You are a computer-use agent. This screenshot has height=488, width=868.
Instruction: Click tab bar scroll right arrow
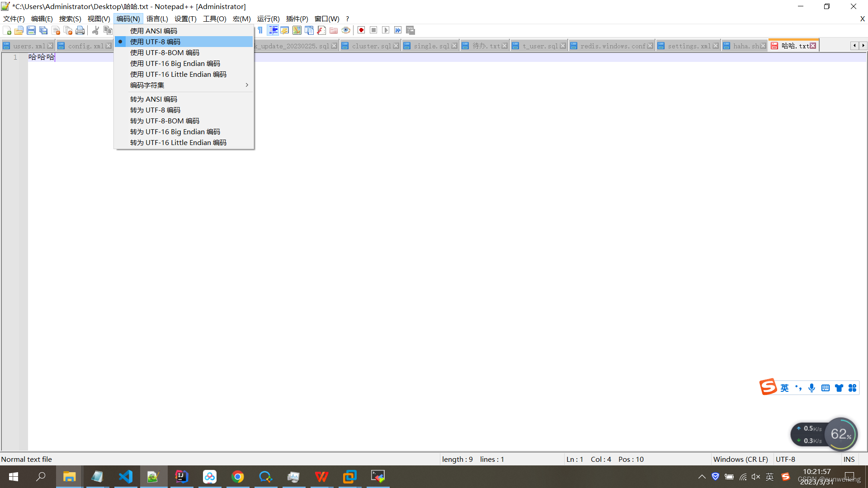863,46
